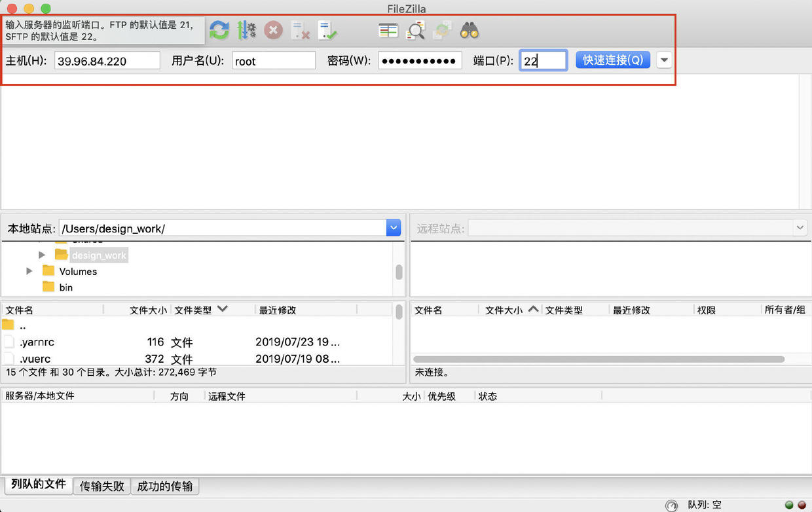The height and width of the screenshot is (512, 812).
Task: Sort remote files by file size arrow
Action: (533, 309)
